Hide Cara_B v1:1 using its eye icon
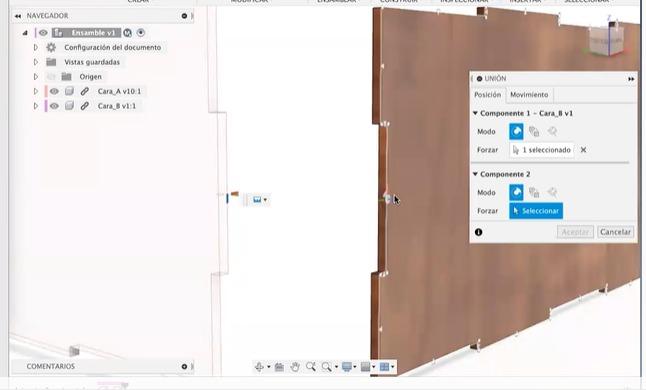646x390 pixels. (x=54, y=106)
